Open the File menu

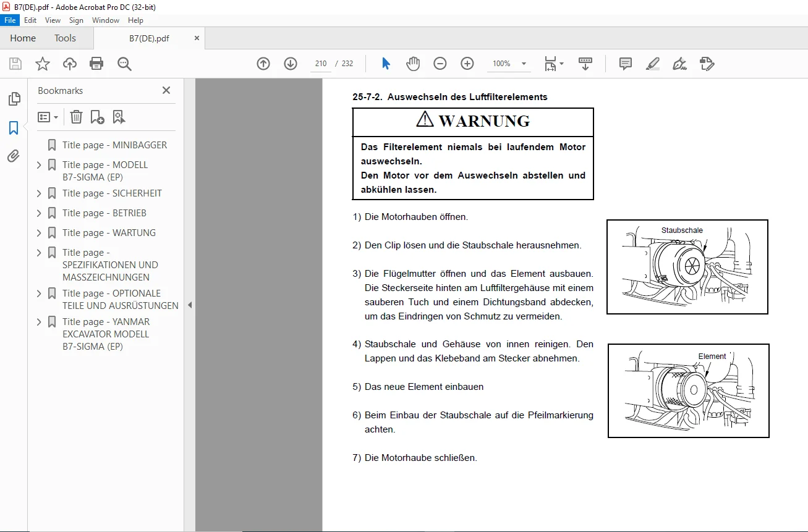click(11, 20)
